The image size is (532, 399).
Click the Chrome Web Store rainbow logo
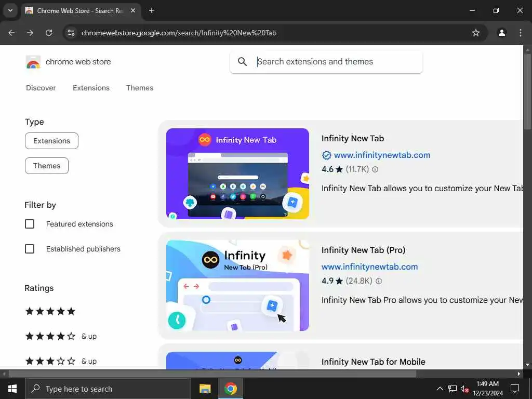tap(33, 62)
